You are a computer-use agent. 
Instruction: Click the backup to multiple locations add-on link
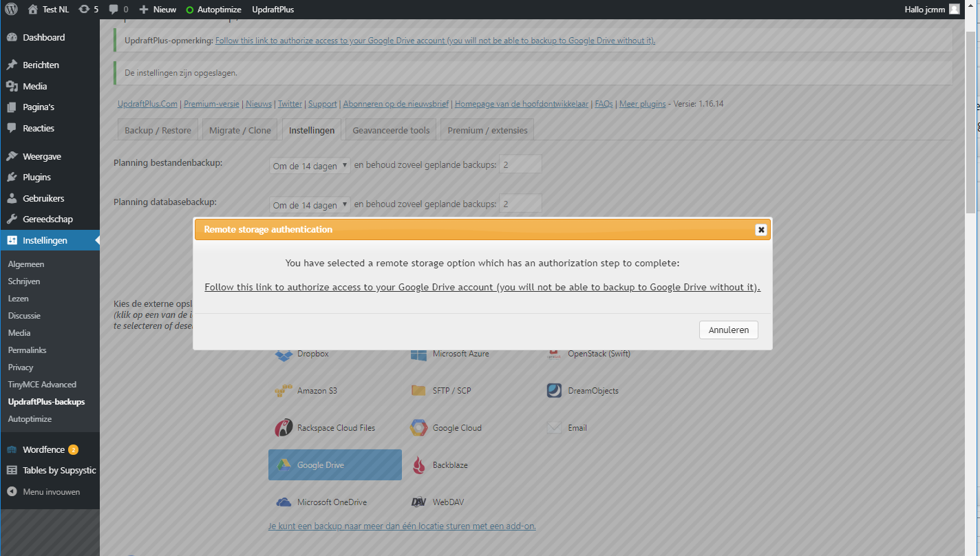click(402, 526)
